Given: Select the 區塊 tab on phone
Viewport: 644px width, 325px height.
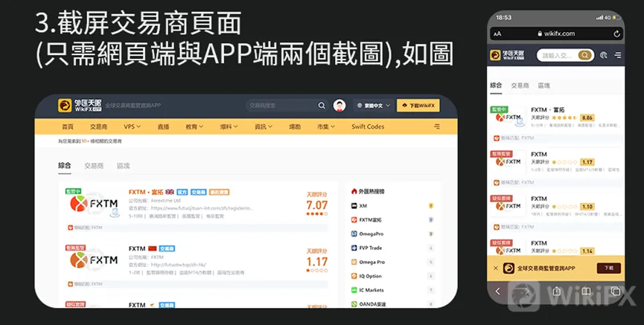Looking at the screenshot, I should pos(543,86).
